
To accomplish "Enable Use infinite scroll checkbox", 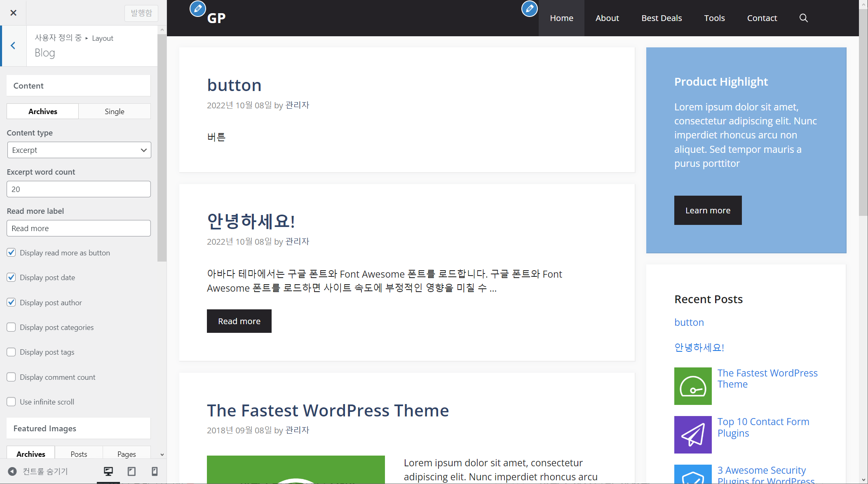I will [12, 402].
